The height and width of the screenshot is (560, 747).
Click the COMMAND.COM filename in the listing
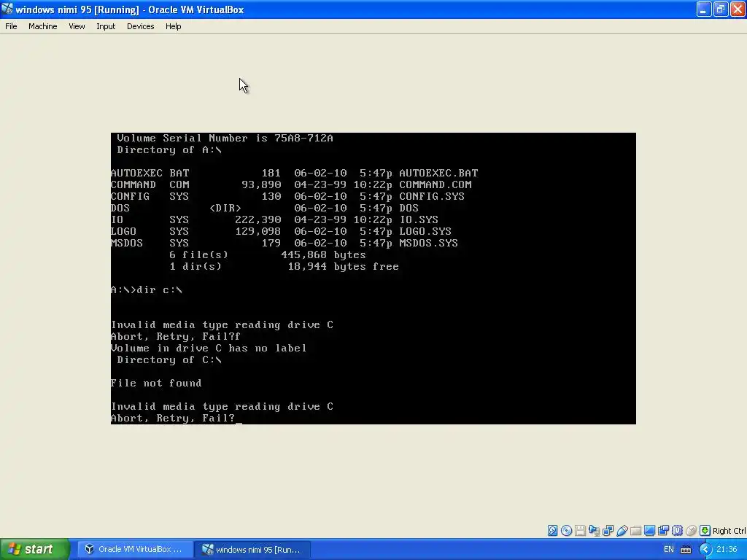point(436,184)
